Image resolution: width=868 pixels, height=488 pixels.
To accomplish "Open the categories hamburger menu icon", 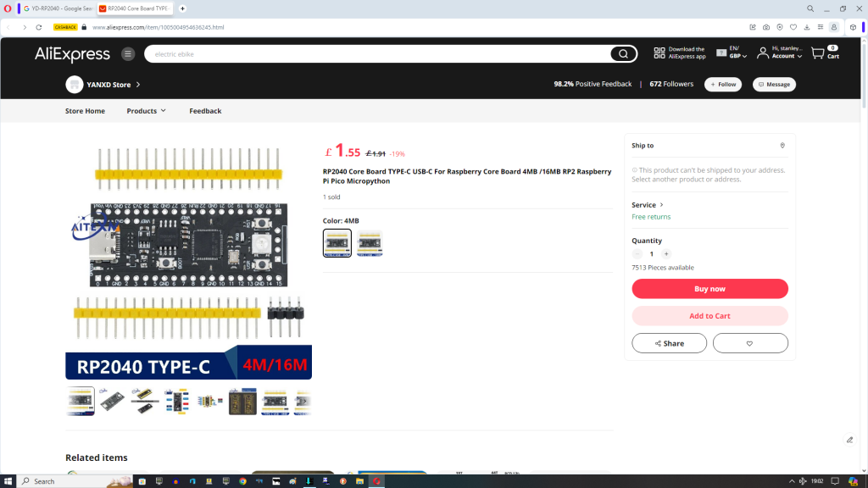I will tap(128, 54).
